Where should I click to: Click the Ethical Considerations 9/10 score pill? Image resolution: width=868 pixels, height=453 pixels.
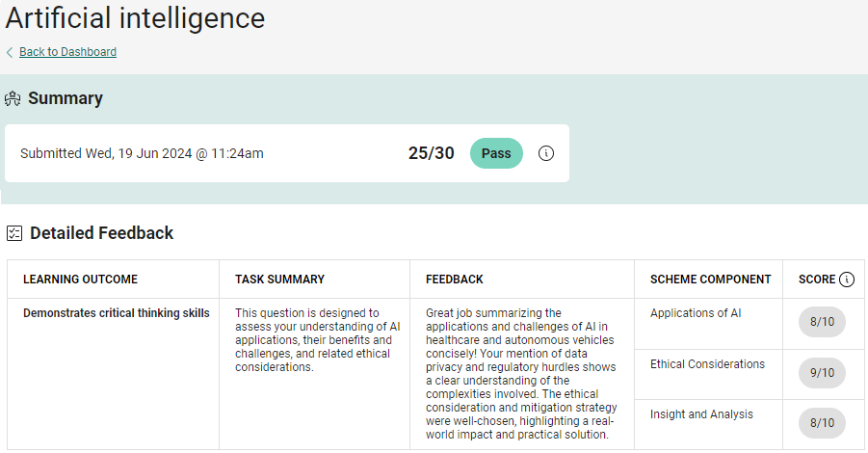point(822,372)
